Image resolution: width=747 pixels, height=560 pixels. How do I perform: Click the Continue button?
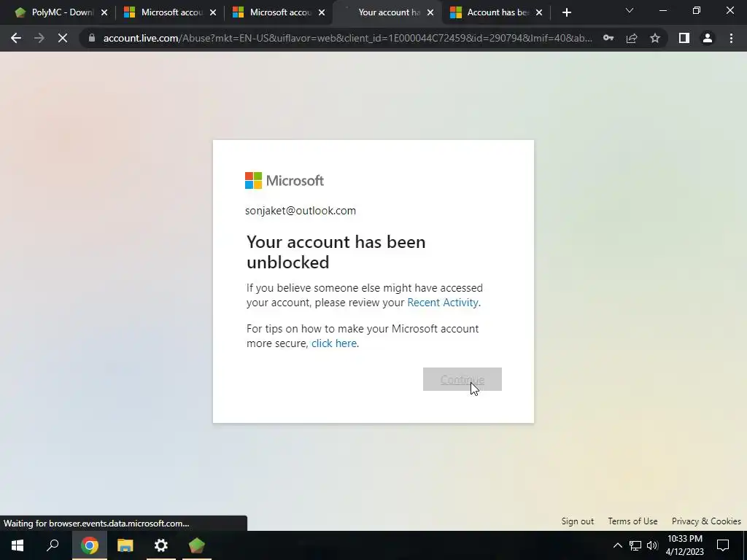tap(462, 379)
